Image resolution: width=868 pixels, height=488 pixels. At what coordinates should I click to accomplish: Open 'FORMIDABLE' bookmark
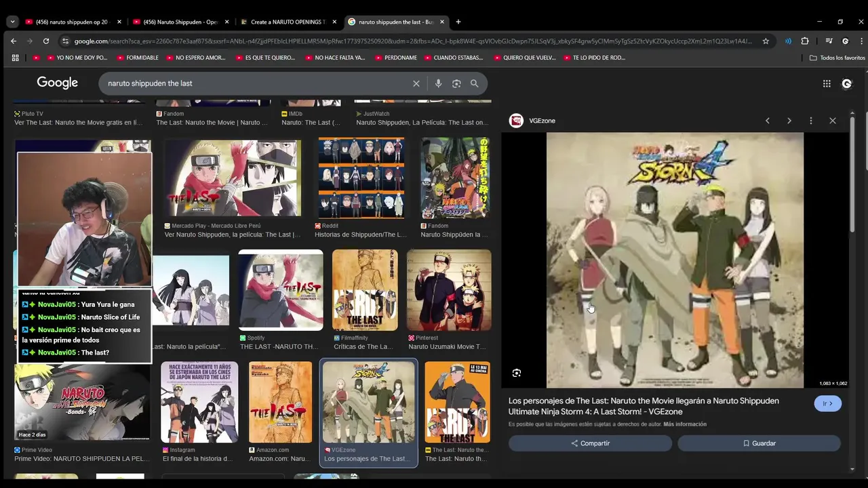(x=138, y=58)
